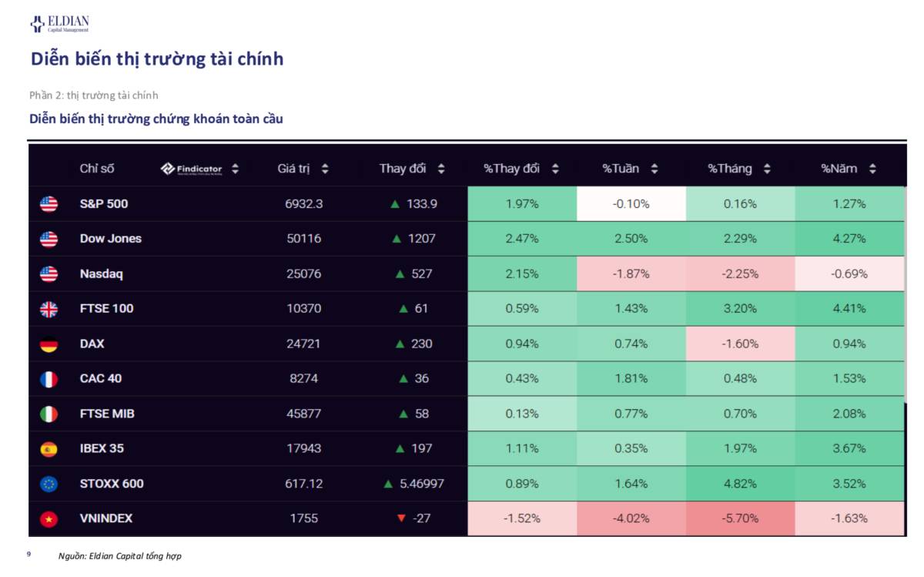
Task: Click the VNINDEX value 1755
Action: (303, 518)
